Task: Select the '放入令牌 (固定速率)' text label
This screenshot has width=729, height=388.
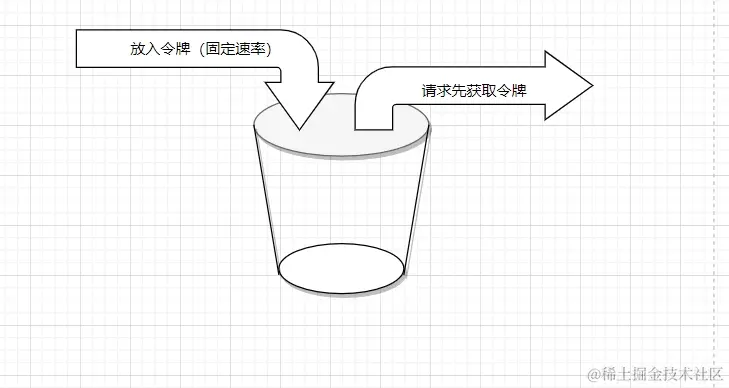Action: (201, 49)
